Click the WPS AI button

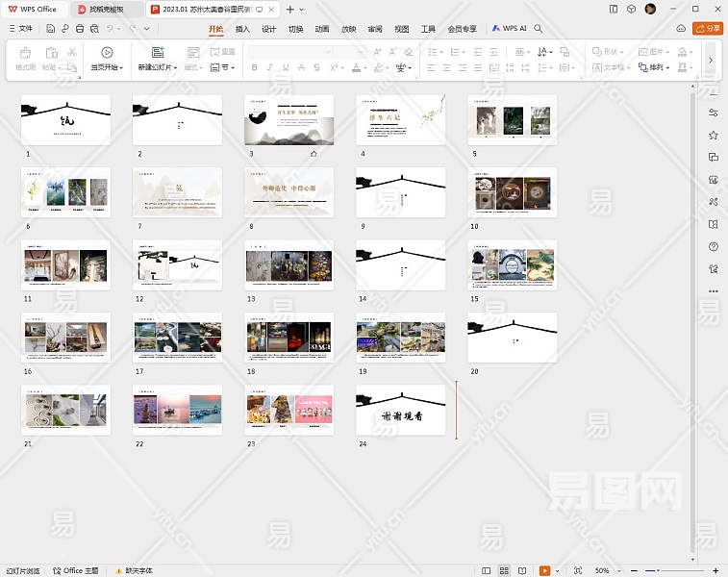pos(510,29)
